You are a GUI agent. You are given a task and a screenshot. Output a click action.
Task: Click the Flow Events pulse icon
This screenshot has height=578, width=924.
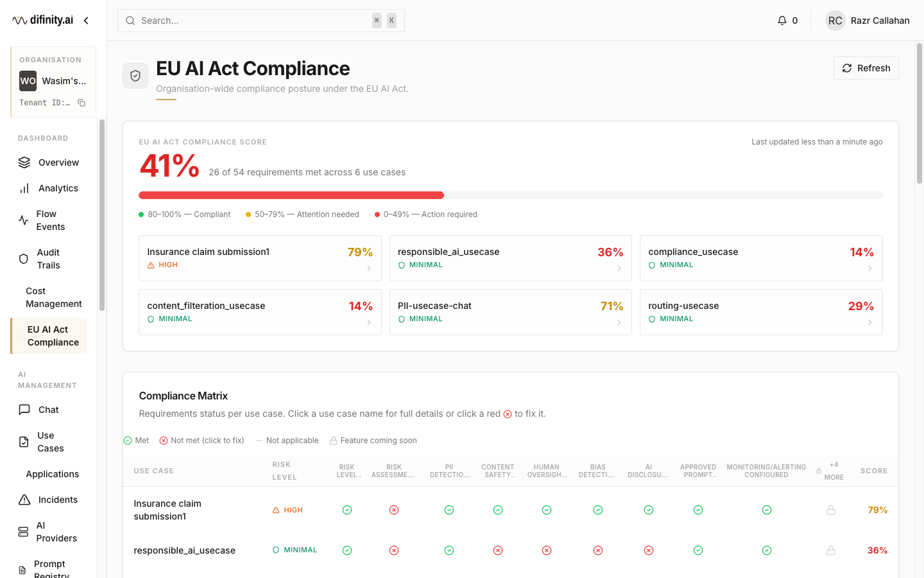(24, 220)
